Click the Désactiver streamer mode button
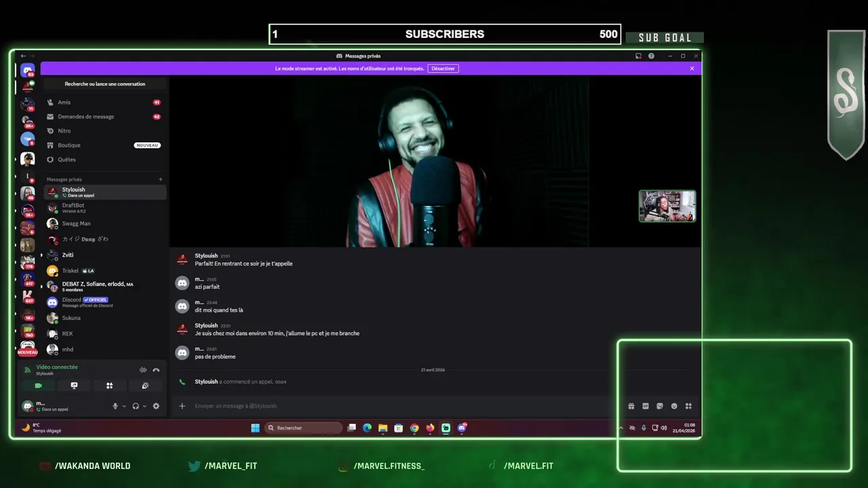The width and height of the screenshot is (868, 488). [443, 68]
